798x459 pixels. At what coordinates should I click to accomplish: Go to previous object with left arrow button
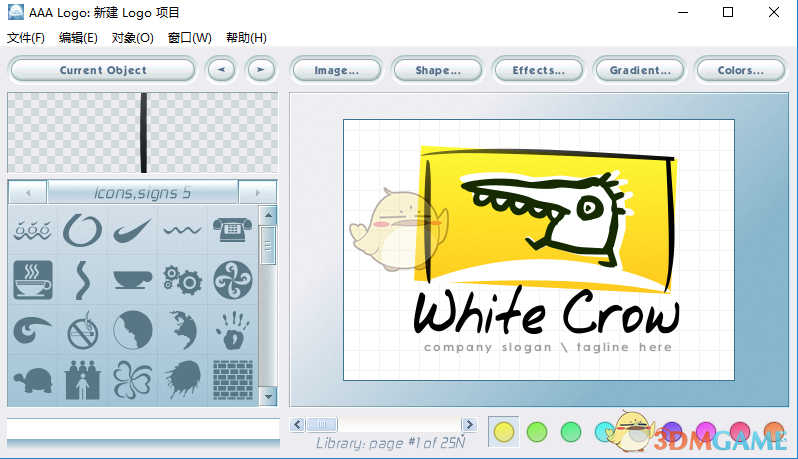(221, 70)
